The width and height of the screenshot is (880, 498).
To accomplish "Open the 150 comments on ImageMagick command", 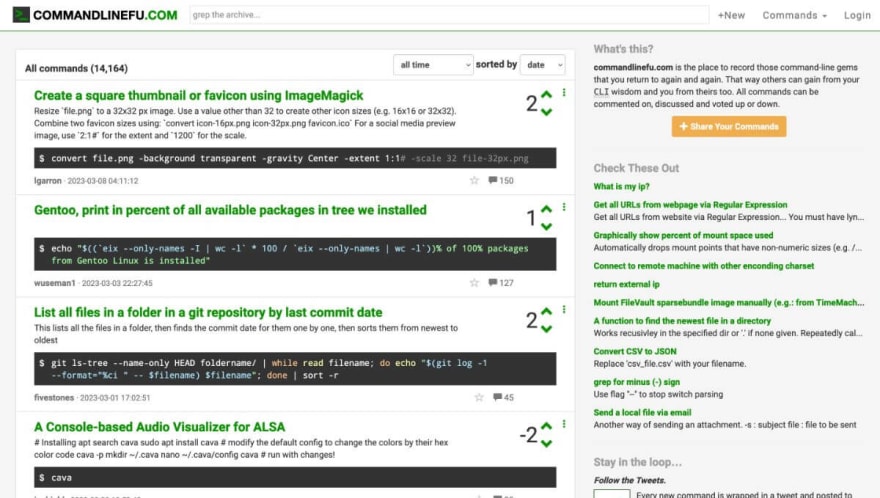I will click(501, 180).
